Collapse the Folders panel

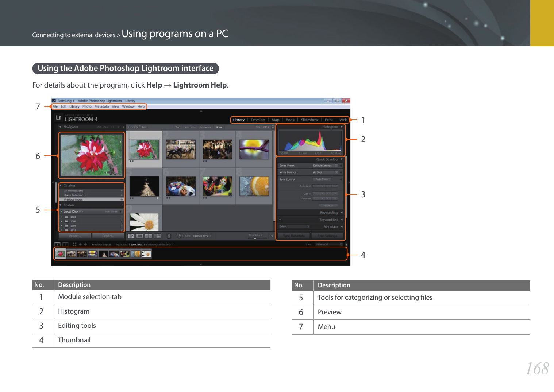click(x=61, y=205)
